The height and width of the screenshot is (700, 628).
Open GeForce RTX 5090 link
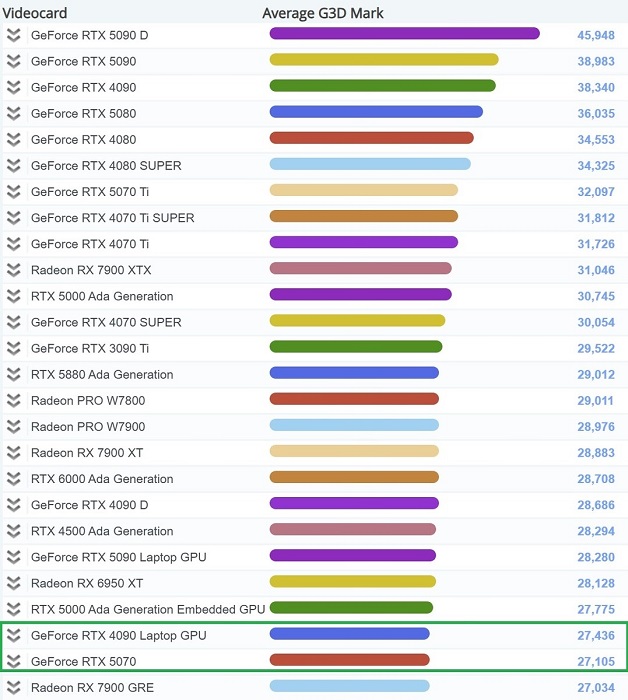83,61
